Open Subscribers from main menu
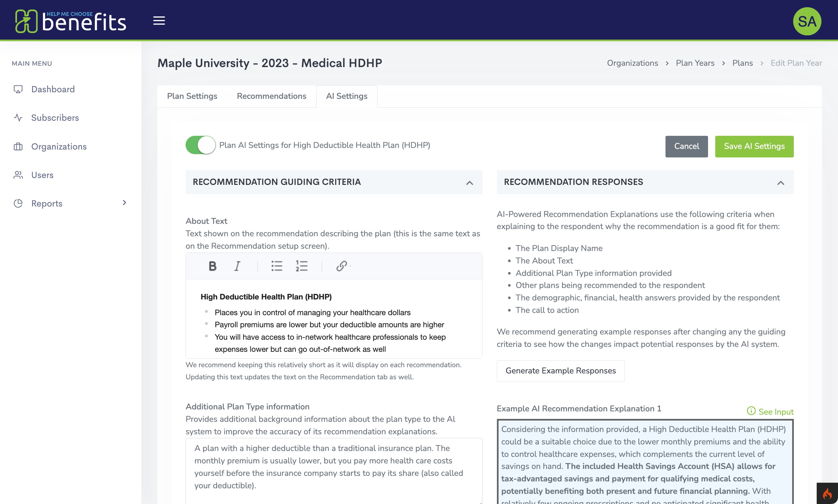Screen dimensions: 838x504 pos(55,117)
